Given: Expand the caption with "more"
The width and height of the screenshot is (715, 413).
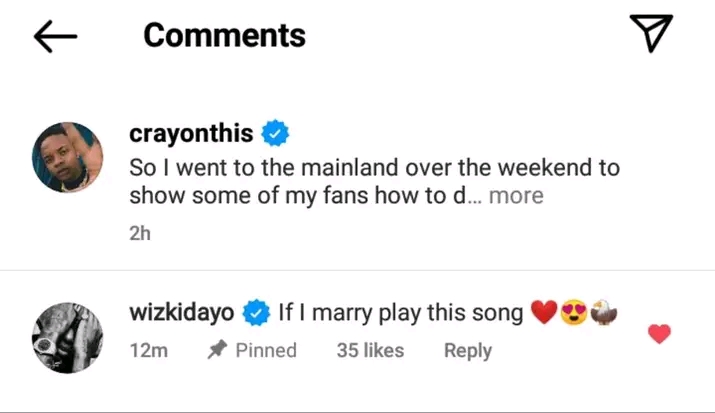Looking at the screenshot, I should pyautogui.click(x=516, y=195).
